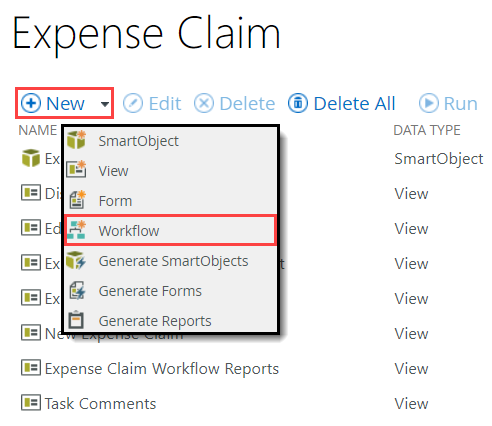This screenshot has width=492, height=426.
Task: Expand the New dropdown arrow
Action: (x=105, y=104)
